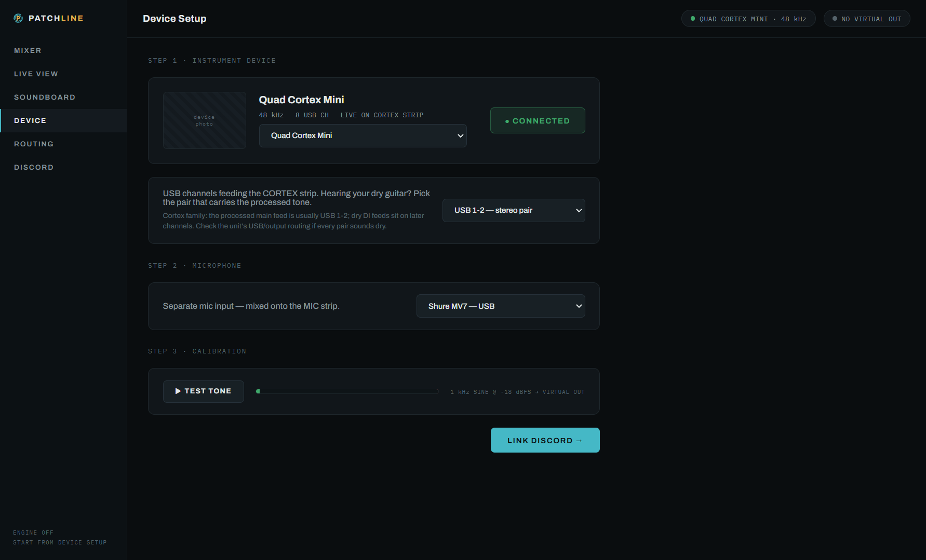The width and height of the screenshot is (926, 560).
Task: Open the Shure MV7 USB microphone dropdown
Action: pos(501,306)
